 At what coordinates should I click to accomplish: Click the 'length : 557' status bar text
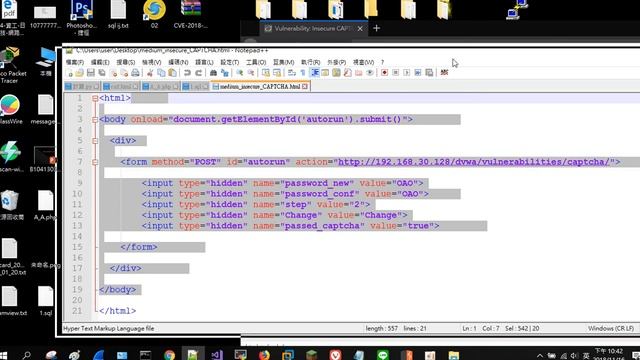pyautogui.click(x=382, y=328)
